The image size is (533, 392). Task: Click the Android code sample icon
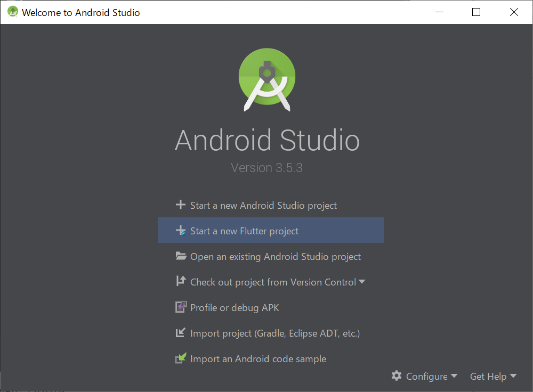[181, 358]
